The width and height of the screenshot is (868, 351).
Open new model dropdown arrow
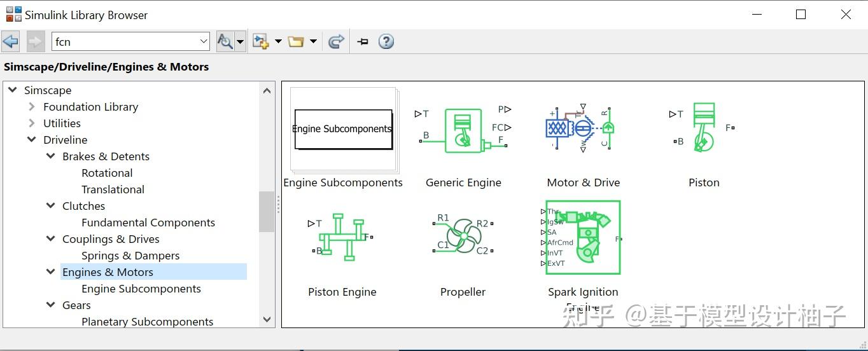[278, 42]
